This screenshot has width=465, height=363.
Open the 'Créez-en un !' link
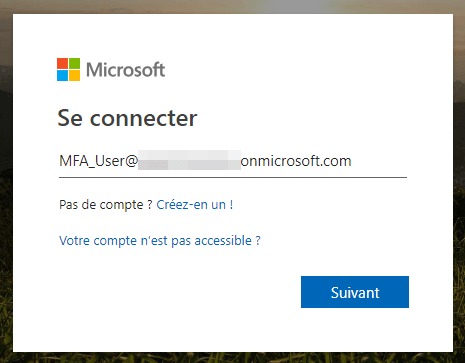pyautogui.click(x=195, y=204)
